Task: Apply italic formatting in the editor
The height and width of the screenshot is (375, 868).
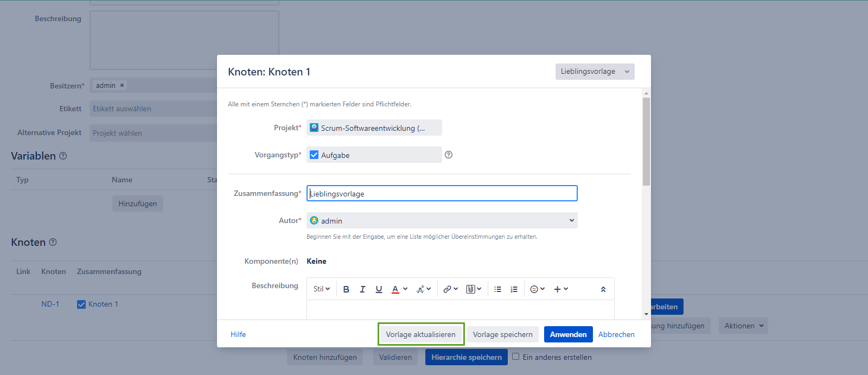Action: [x=362, y=289]
